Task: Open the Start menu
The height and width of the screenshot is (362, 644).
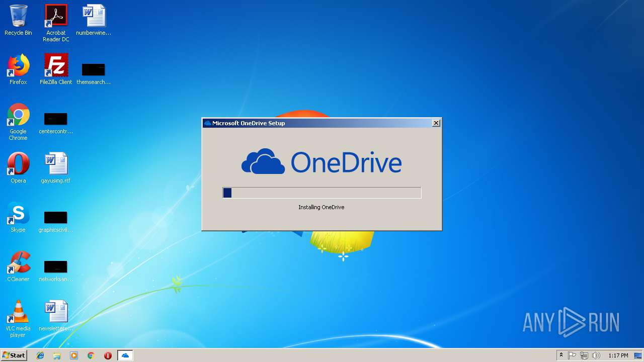Action: pos(14,355)
